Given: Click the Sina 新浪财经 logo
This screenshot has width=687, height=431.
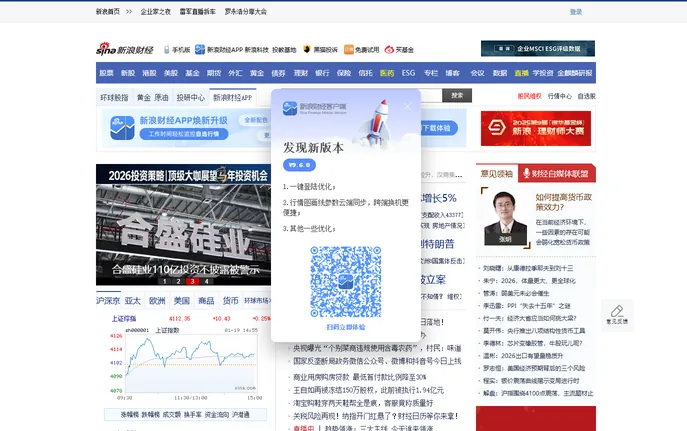Looking at the screenshot, I should tap(124, 49).
